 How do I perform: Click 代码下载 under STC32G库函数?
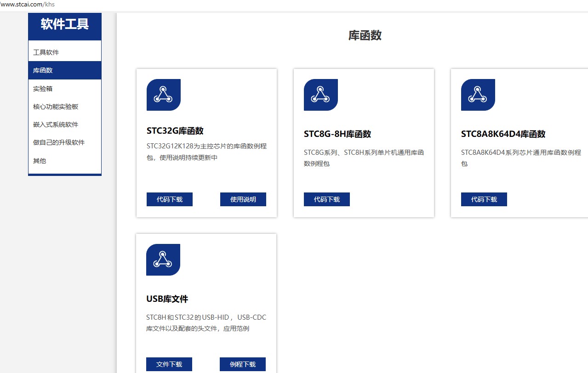click(x=170, y=199)
